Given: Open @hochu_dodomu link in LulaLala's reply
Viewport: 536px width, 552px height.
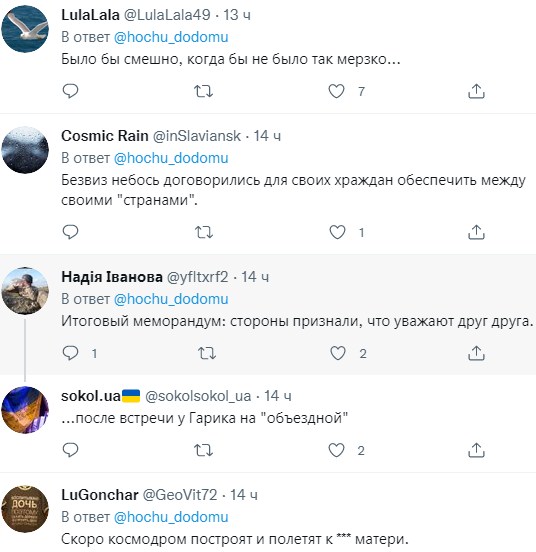Looking at the screenshot, I should point(171,37).
